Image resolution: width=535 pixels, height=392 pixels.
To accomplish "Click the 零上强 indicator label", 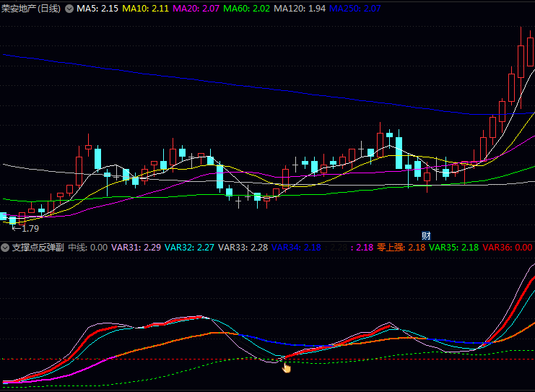I will pyautogui.click(x=401, y=247).
